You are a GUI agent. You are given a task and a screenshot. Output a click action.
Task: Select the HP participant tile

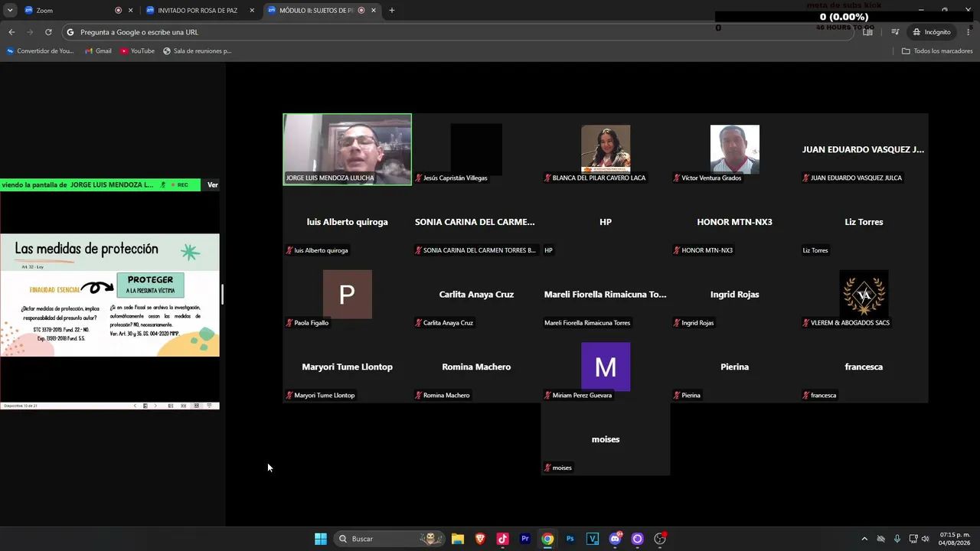[x=606, y=222]
